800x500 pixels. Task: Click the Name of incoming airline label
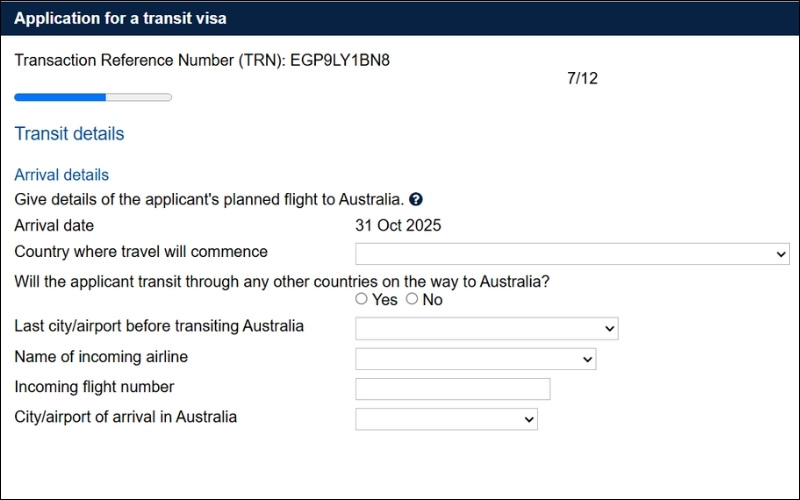pyautogui.click(x=101, y=357)
